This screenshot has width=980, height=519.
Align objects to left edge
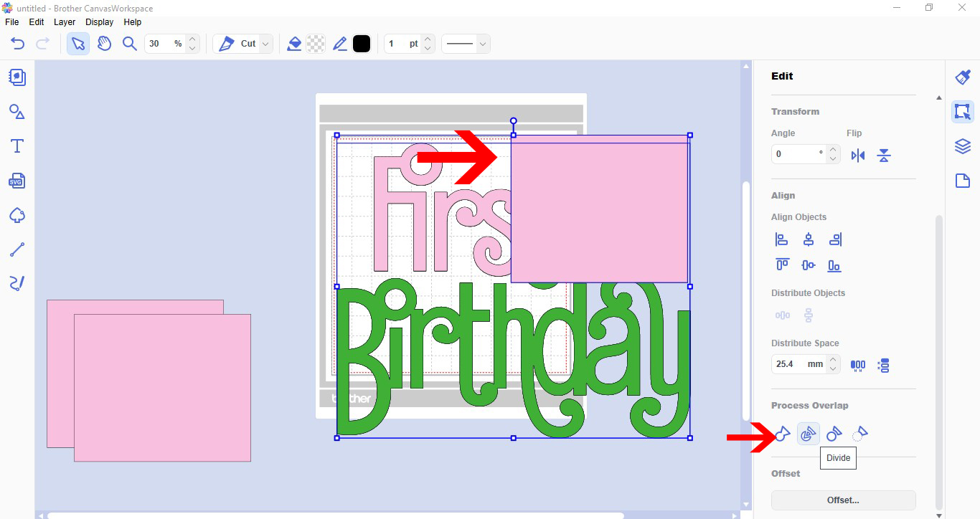pos(782,240)
